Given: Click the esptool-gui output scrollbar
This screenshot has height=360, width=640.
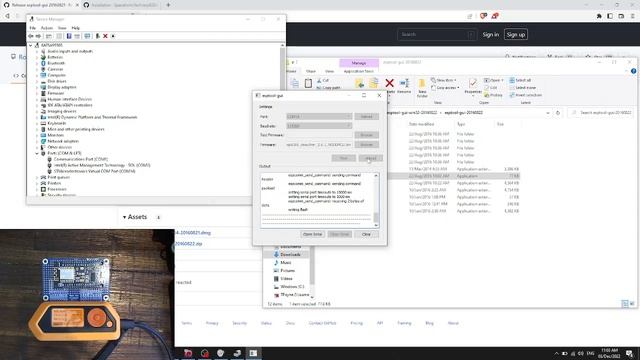Looking at the screenshot, I should click(376, 200).
